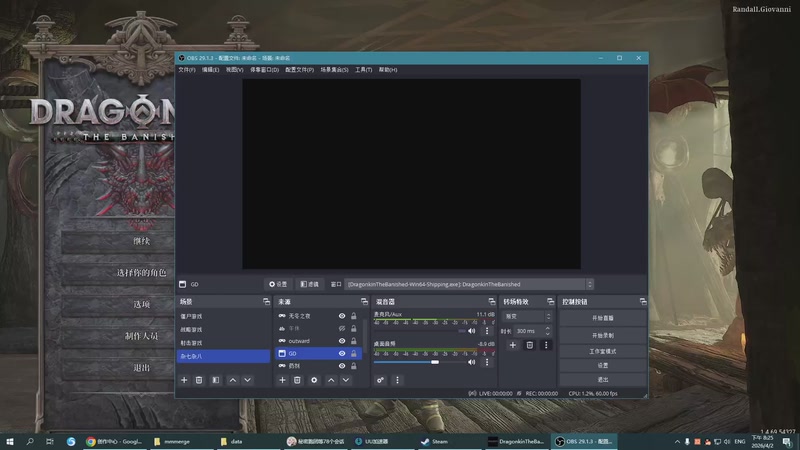Pop out the 场景 dock panel
Screen dimensions: 800x450
tap(266, 302)
